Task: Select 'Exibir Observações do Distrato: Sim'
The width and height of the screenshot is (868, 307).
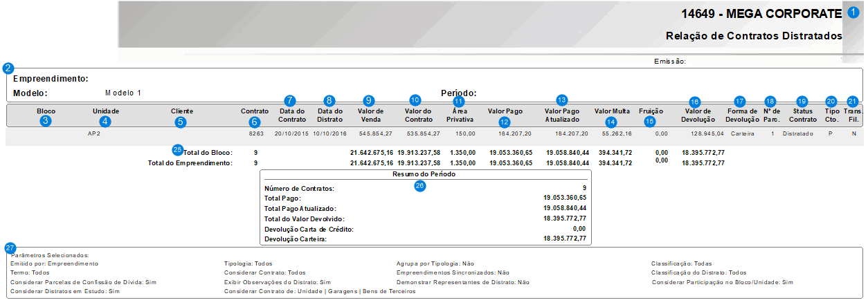Action: [x=278, y=282]
